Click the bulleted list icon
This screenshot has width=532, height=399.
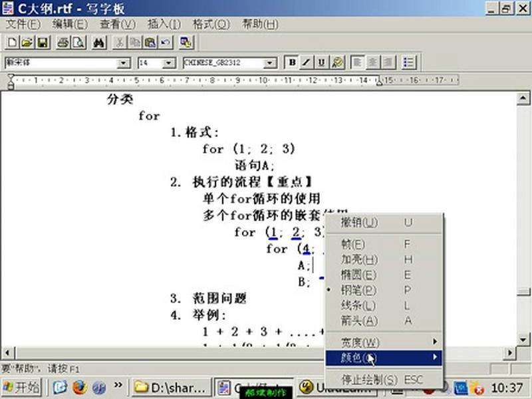pos(408,62)
